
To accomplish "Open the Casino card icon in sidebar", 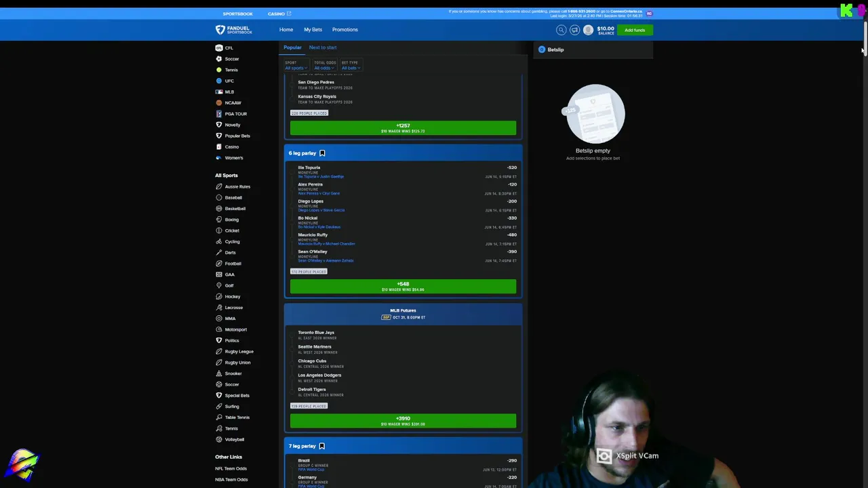I will (x=218, y=146).
